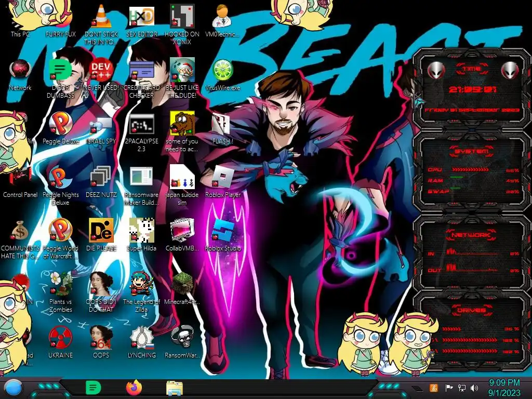Open the gas mask RansomWar icon
This screenshot has height=399, width=532.
(182, 343)
